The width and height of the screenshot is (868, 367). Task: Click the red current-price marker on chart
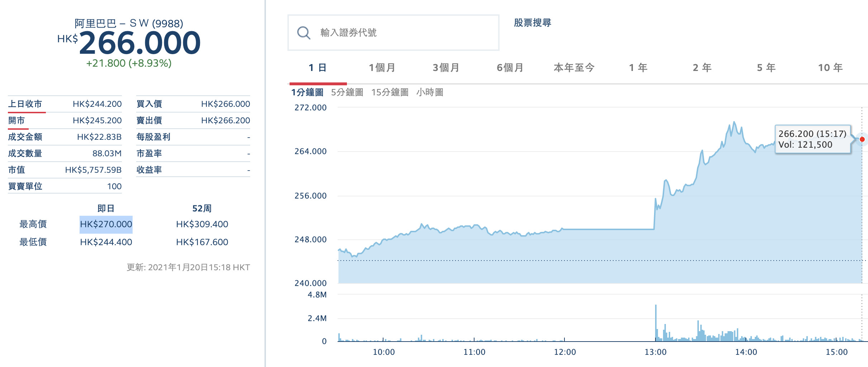tap(862, 139)
